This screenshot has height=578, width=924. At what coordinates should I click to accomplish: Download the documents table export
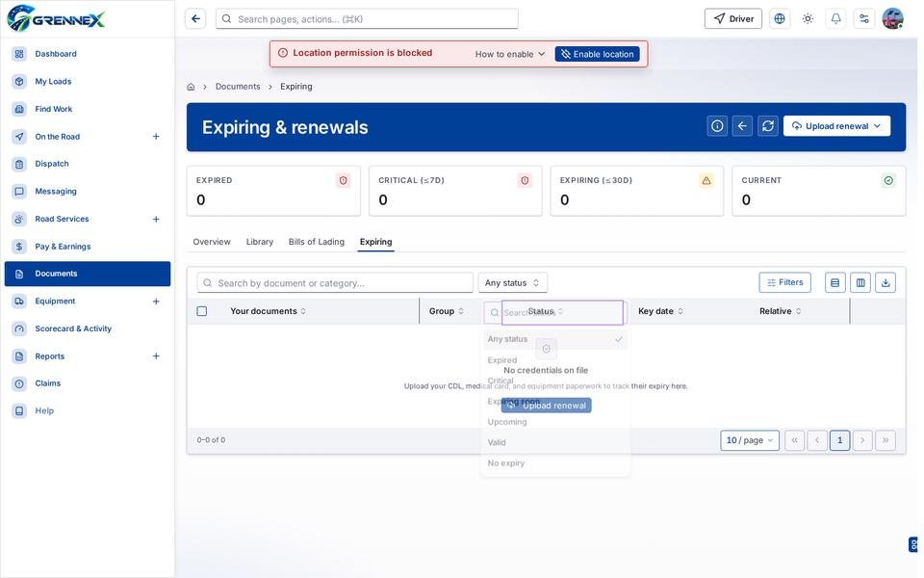[x=885, y=283]
